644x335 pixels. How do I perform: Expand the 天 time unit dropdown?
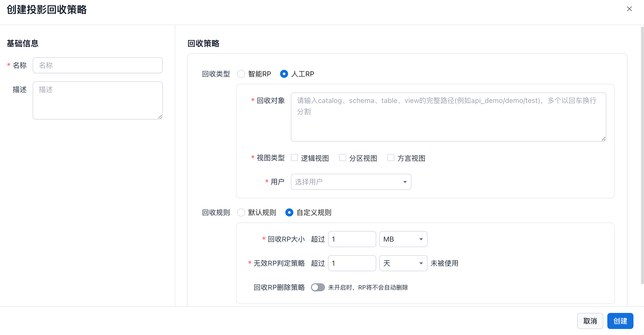click(403, 263)
